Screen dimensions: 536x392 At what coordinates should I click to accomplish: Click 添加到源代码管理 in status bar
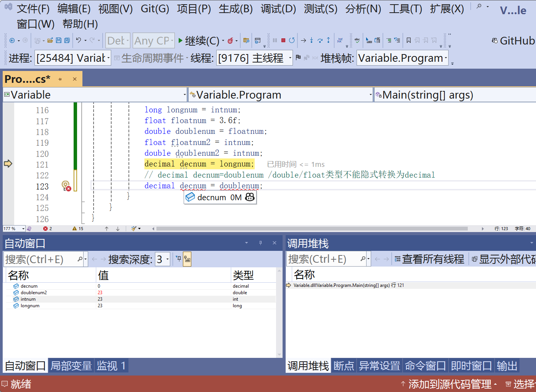[x=449, y=384]
